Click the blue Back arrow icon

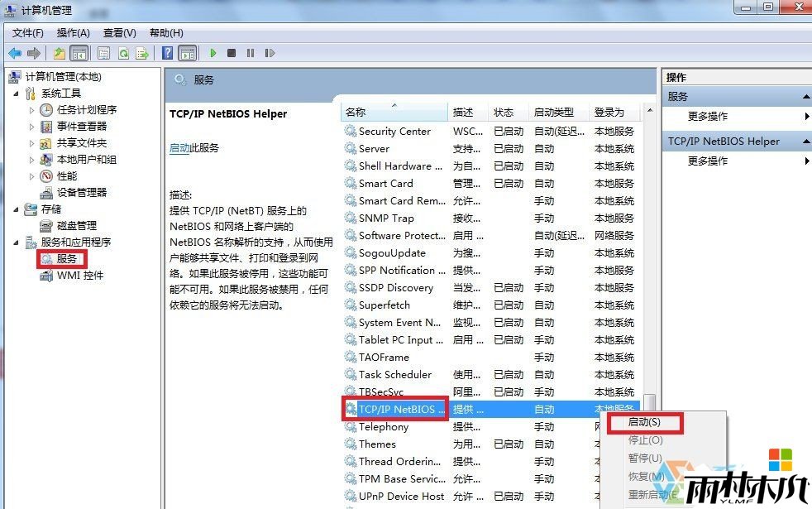click(x=15, y=53)
